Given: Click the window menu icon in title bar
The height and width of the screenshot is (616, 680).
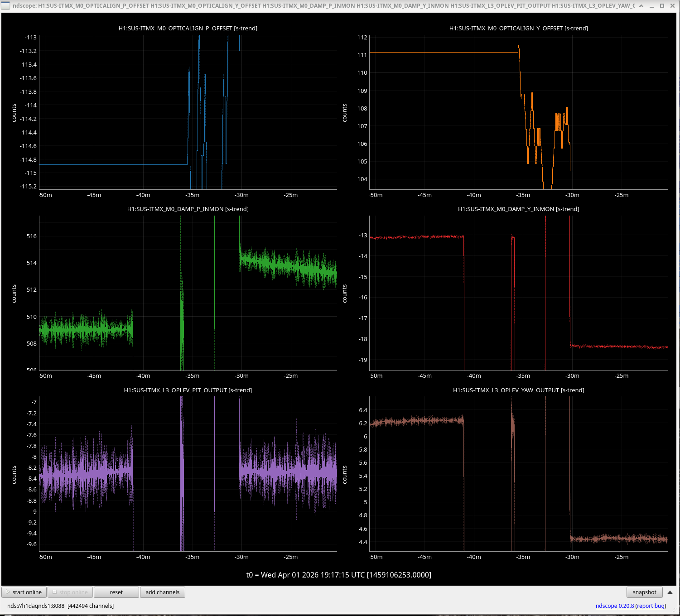Looking at the screenshot, I should (5, 5).
